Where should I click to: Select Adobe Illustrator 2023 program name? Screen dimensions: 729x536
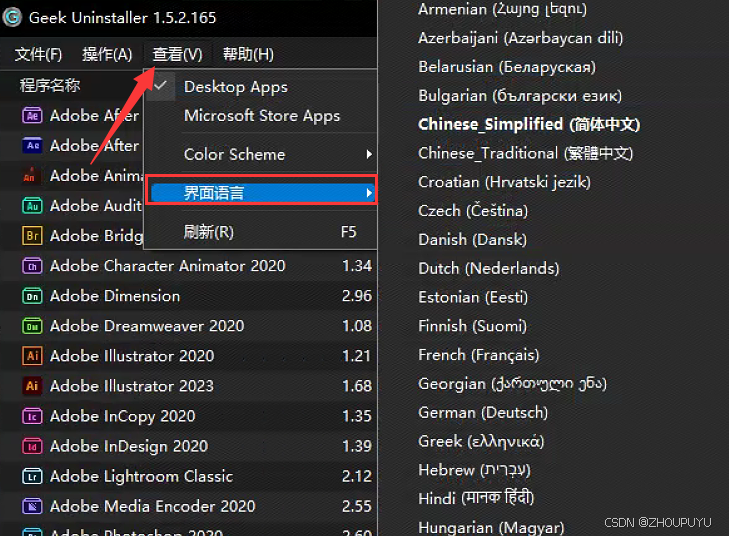[132, 386]
